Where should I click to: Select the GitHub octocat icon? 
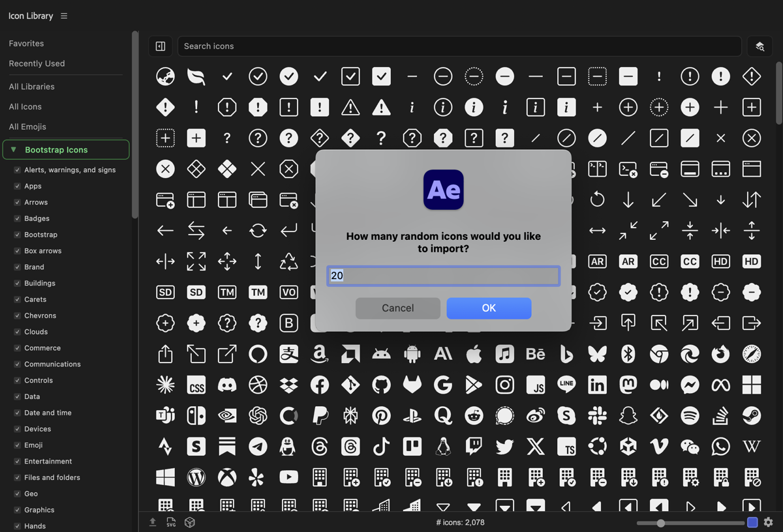point(382,385)
